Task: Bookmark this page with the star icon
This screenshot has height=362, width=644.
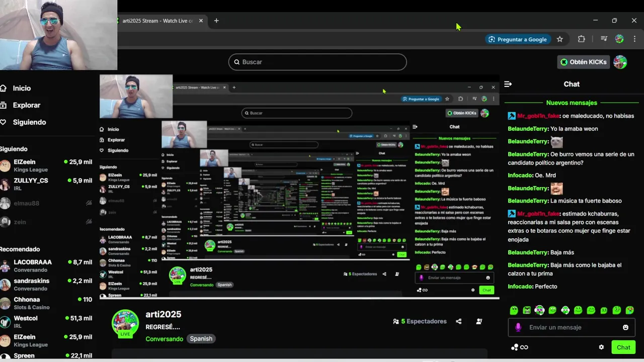Action: 559,39
